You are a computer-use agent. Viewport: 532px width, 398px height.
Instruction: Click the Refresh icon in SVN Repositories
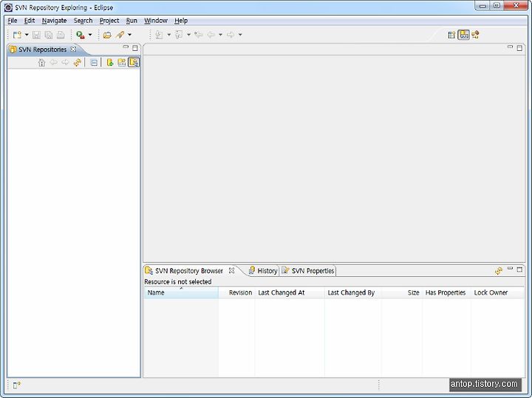click(x=78, y=62)
